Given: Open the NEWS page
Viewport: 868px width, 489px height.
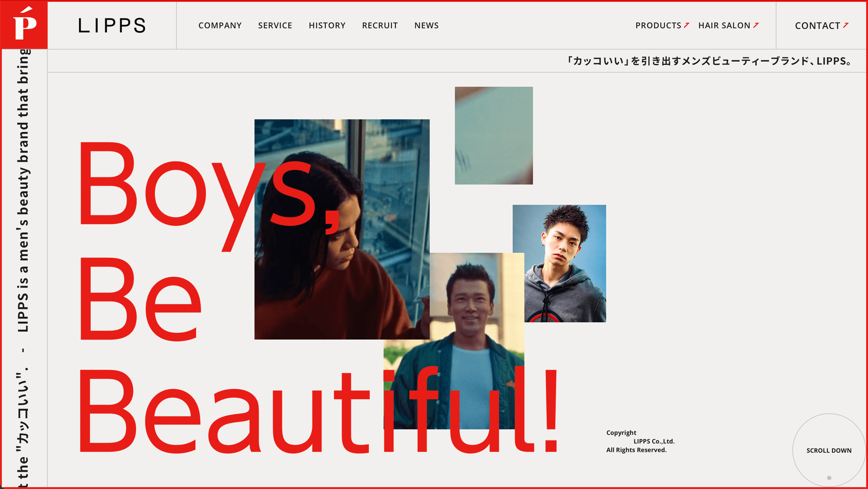Looking at the screenshot, I should coord(426,26).
